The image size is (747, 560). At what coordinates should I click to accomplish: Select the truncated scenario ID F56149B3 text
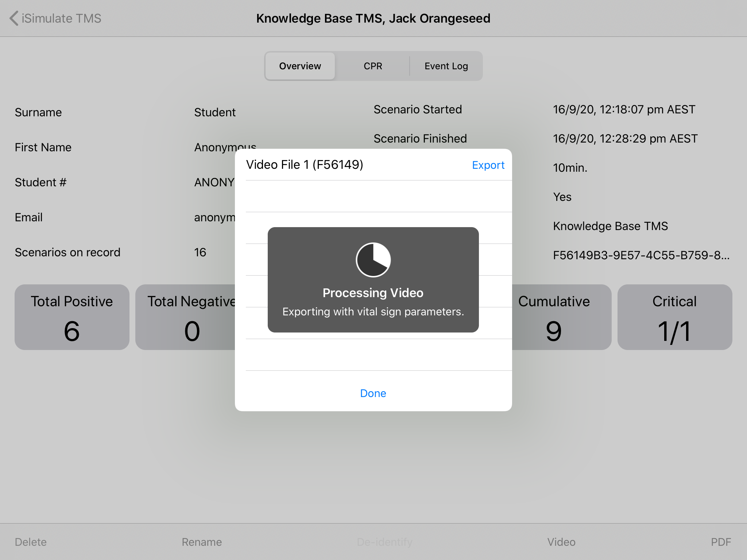tap(641, 255)
